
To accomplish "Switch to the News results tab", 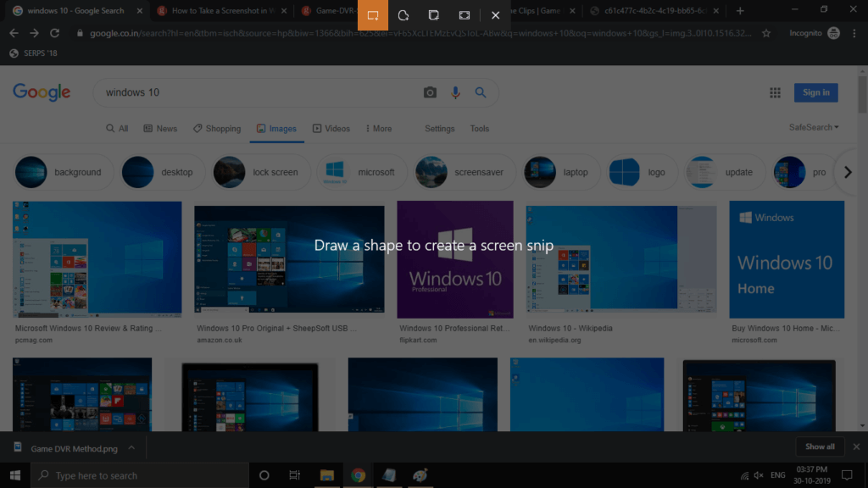I will [160, 129].
